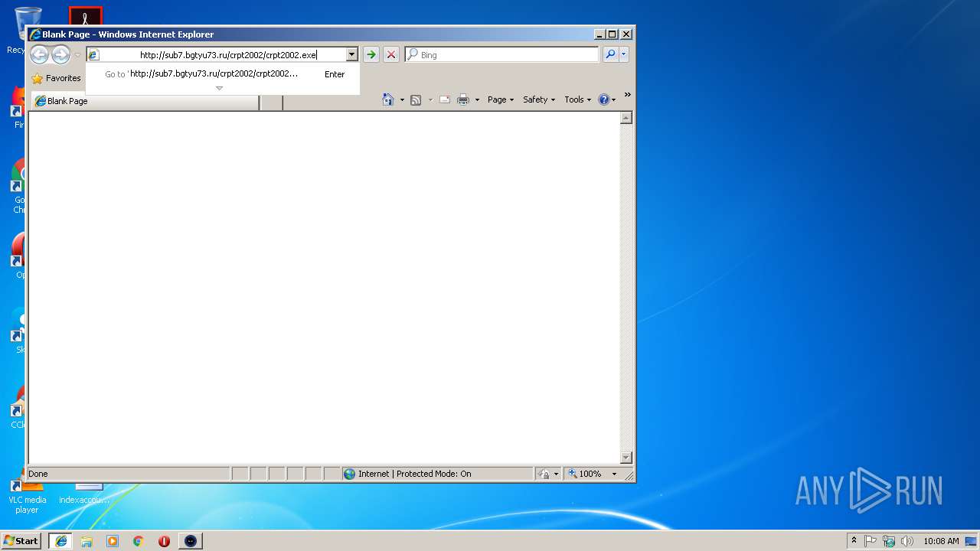Click inside the address bar URL field
The image size is (980, 551).
coord(222,55)
